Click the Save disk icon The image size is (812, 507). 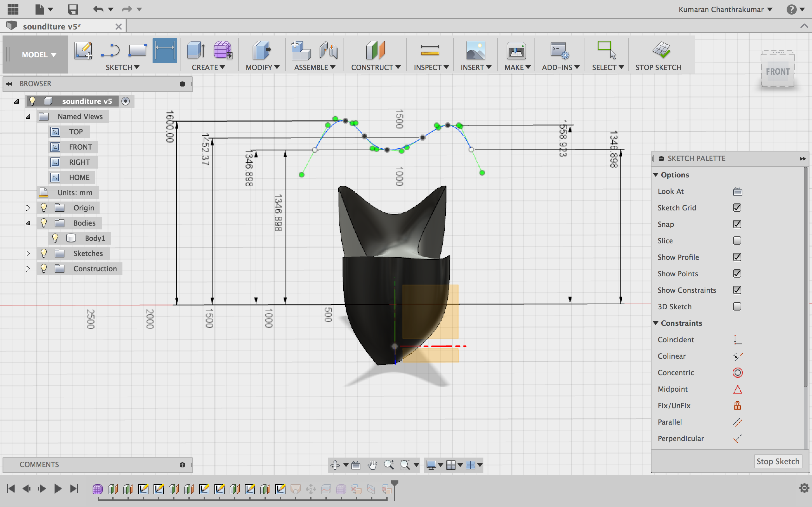(x=72, y=9)
